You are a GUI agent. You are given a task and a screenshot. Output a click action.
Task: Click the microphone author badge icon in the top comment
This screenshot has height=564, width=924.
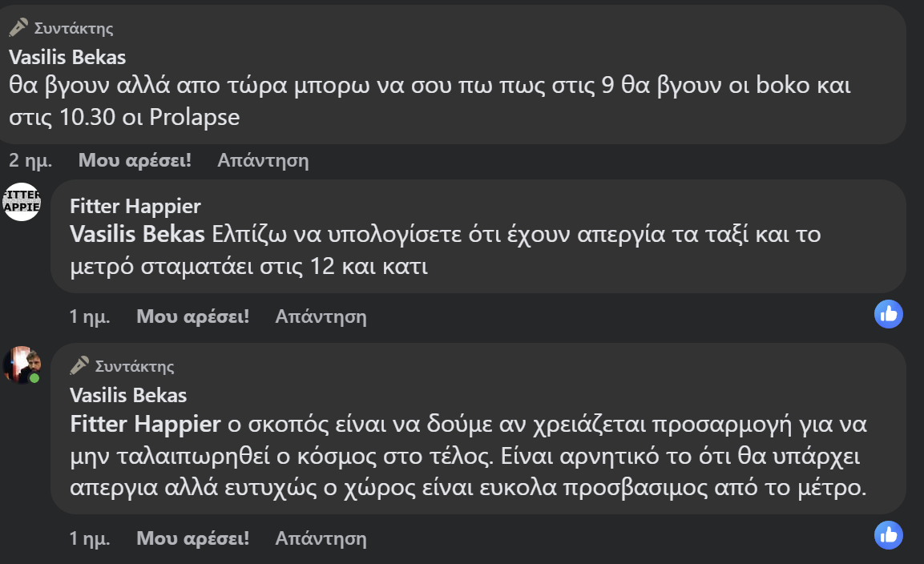tap(18, 28)
